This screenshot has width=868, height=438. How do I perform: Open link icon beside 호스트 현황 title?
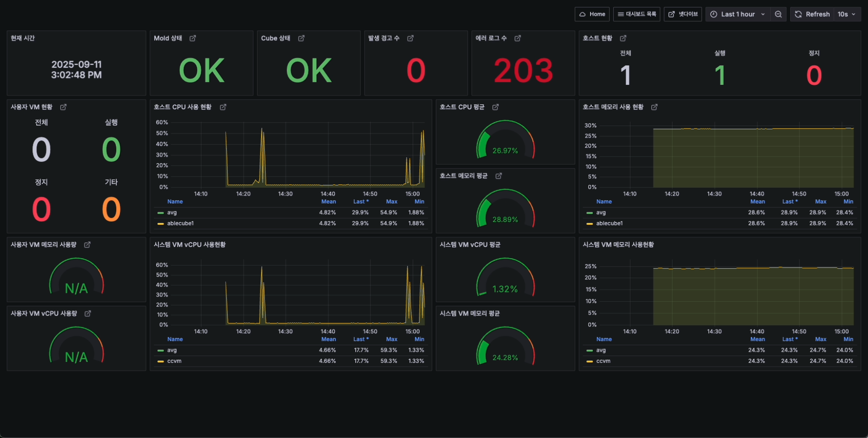pos(623,38)
